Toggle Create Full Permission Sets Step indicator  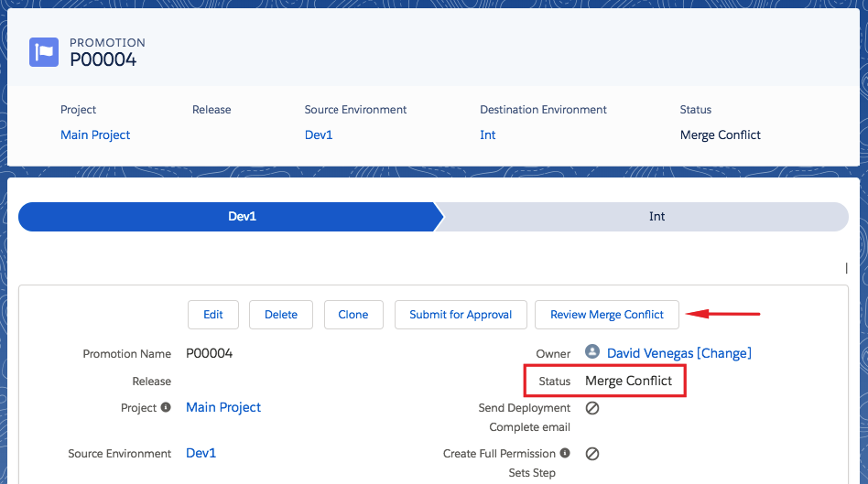point(592,454)
